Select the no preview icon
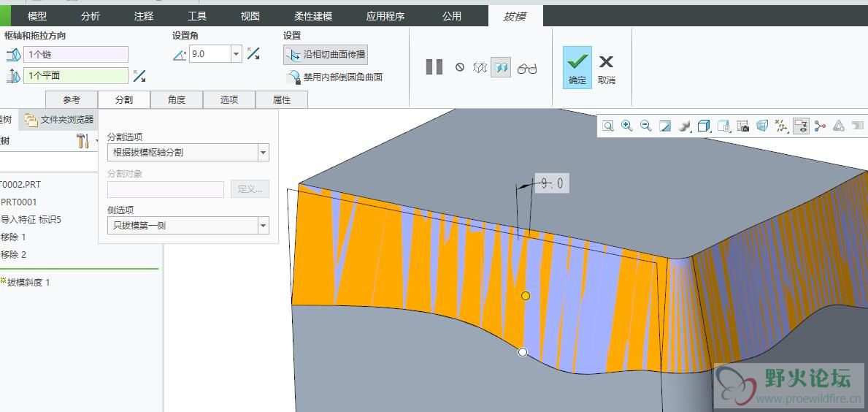 tap(459, 67)
